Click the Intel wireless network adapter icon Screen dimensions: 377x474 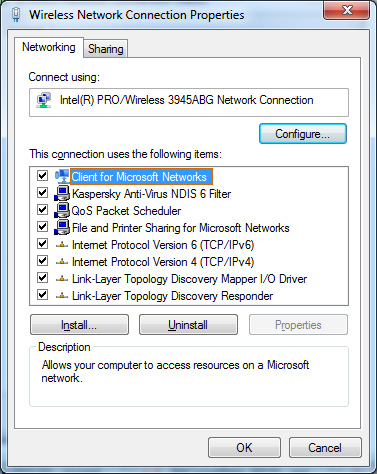(44, 100)
